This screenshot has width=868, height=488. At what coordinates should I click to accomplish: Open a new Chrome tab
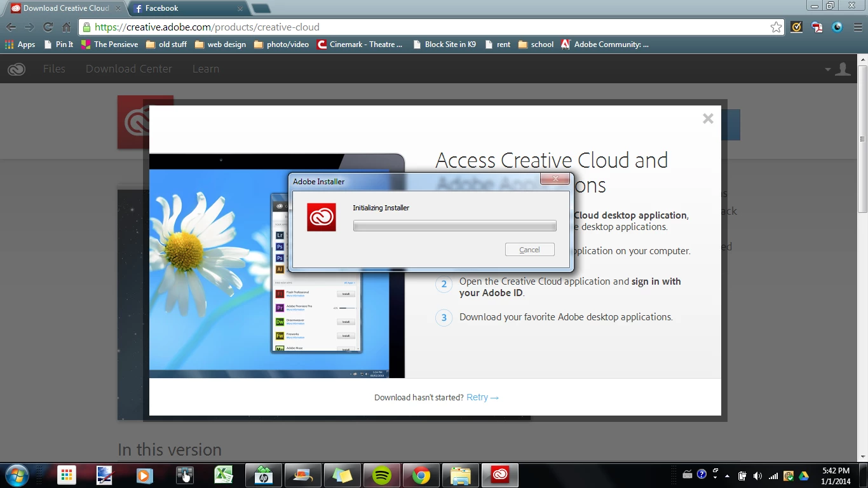(x=261, y=8)
